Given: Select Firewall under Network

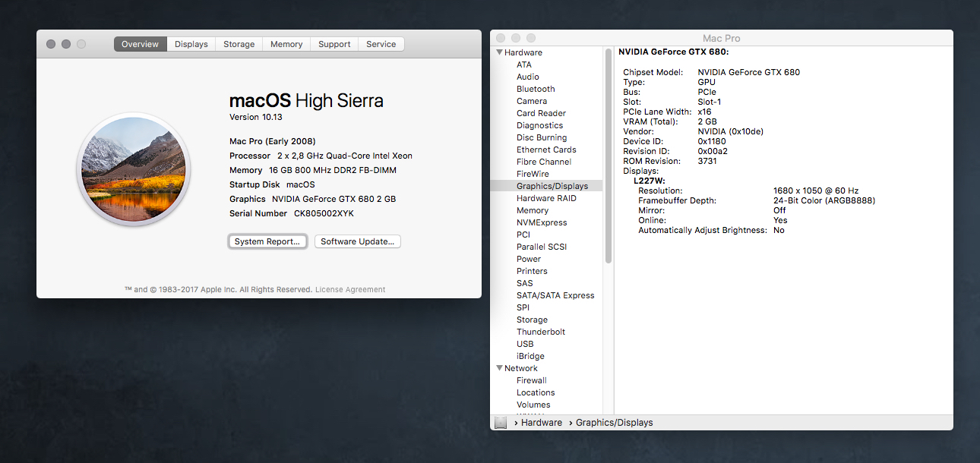Looking at the screenshot, I should 532,380.
